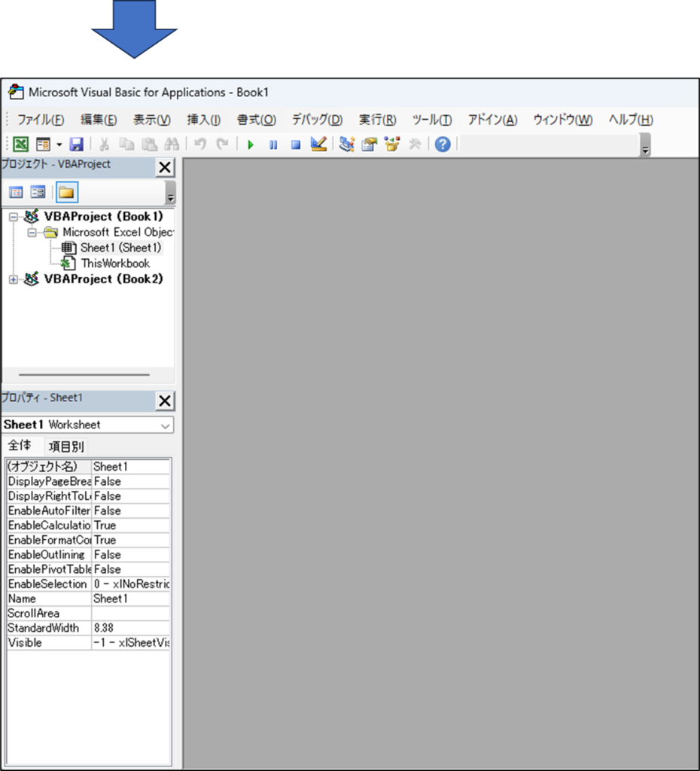Select the Visible property xlSheetVisible value
Viewport: 700px width, 771px height.
coord(131,643)
